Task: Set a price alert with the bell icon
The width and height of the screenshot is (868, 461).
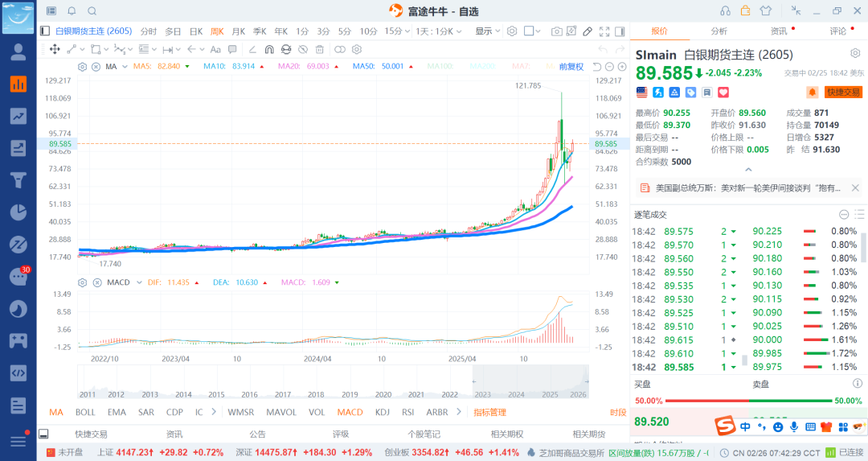Action: (812, 93)
